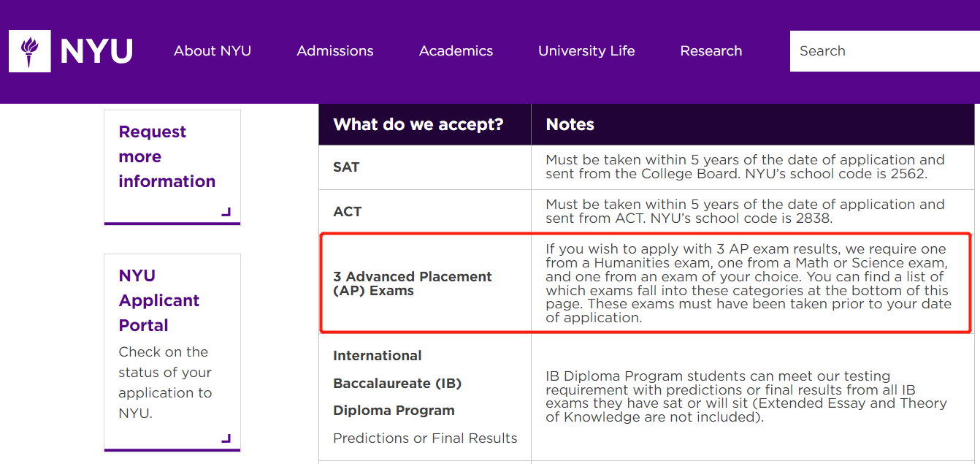This screenshot has height=464, width=980.
Task: Click the 3 Advanced Placement (AP) Exams cell
Action: tap(425, 284)
